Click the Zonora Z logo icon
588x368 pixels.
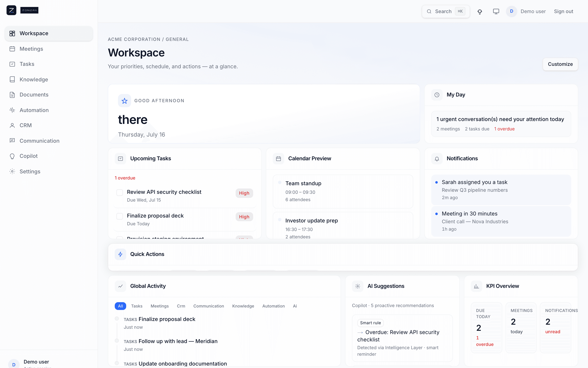click(11, 10)
